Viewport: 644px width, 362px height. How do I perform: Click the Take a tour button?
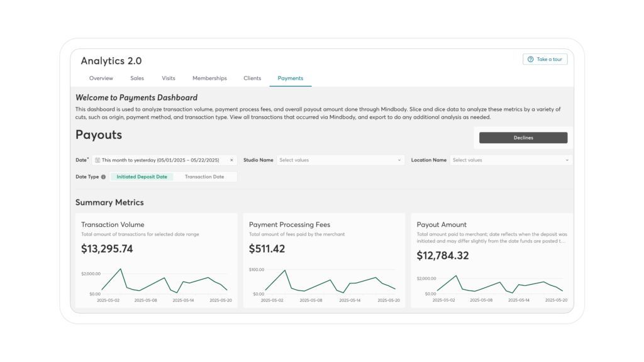point(545,59)
